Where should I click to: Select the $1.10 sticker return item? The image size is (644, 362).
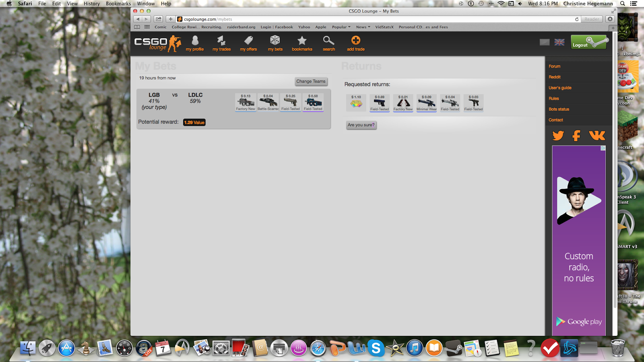356,103
